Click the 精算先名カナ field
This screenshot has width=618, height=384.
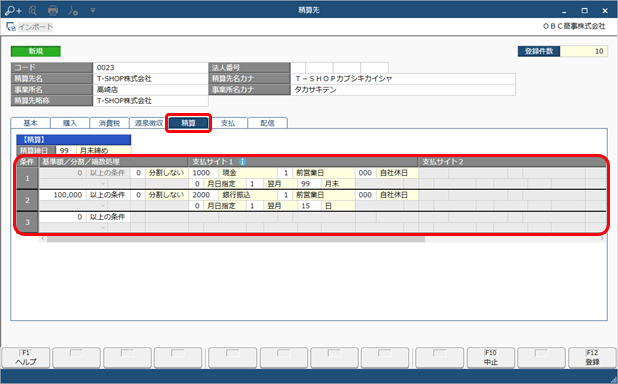point(403,78)
